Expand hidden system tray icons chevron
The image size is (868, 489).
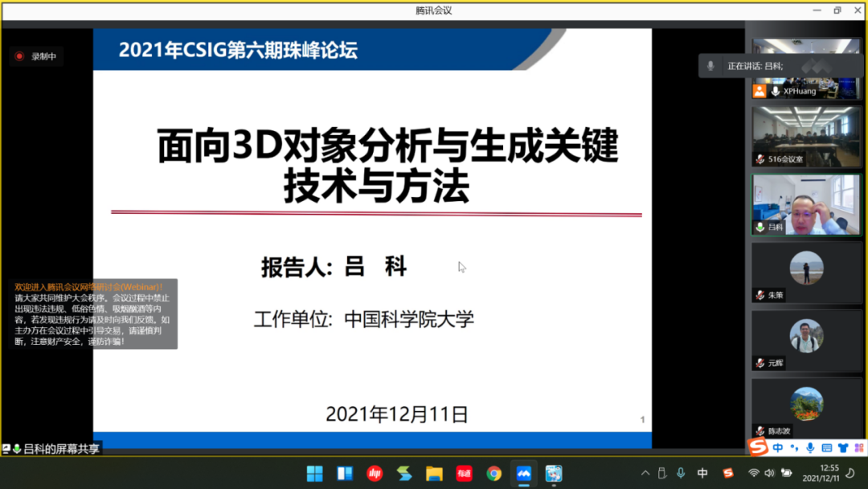tap(645, 473)
